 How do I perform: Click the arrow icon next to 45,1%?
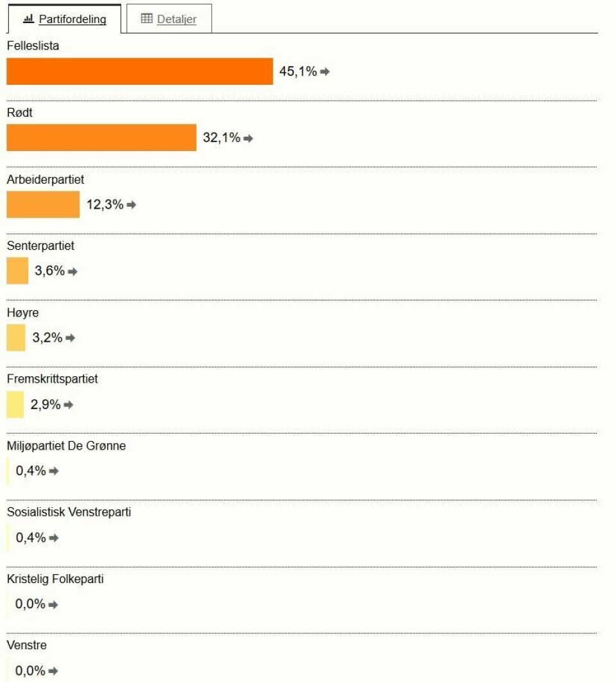click(x=325, y=72)
